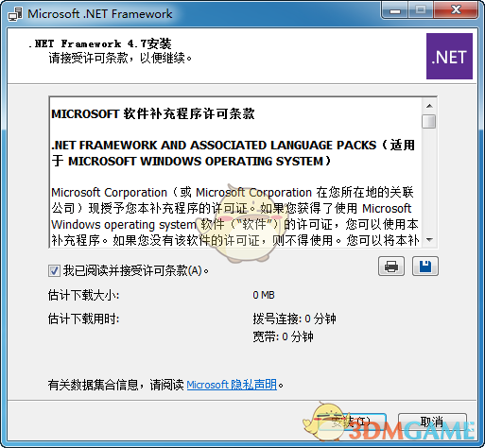Minimize the .NET Framework installer window

pyautogui.click(x=395, y=10)
